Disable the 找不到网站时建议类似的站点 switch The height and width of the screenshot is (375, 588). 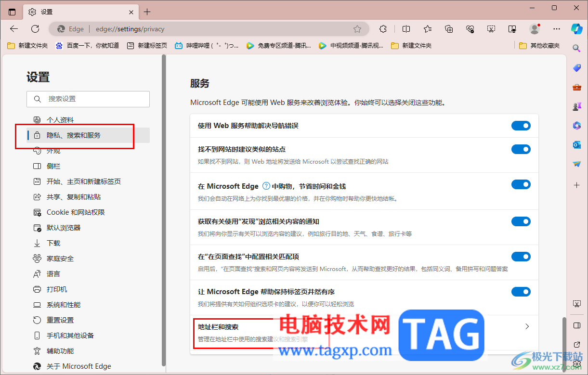[521, 149]
